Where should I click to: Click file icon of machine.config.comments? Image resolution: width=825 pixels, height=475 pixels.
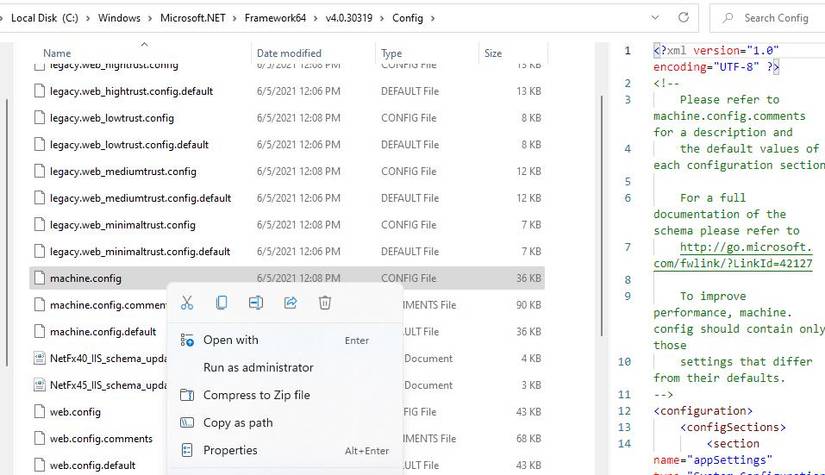point(39,305)
